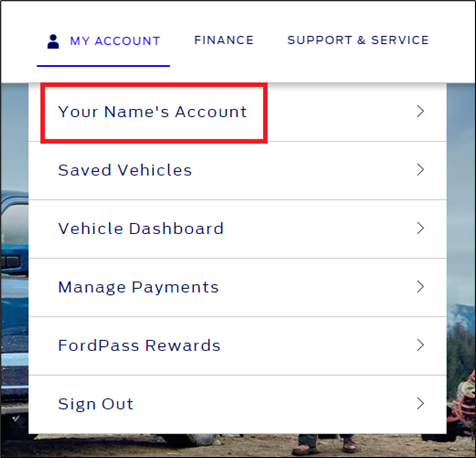
Task: Switch to the FINANCE tab
Action: (224, 40)
